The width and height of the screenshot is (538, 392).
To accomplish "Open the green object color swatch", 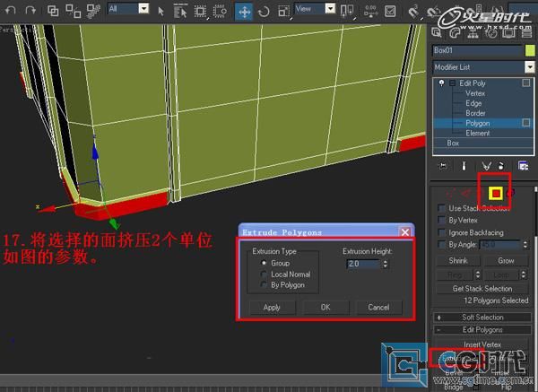I will tap(530, 50).
